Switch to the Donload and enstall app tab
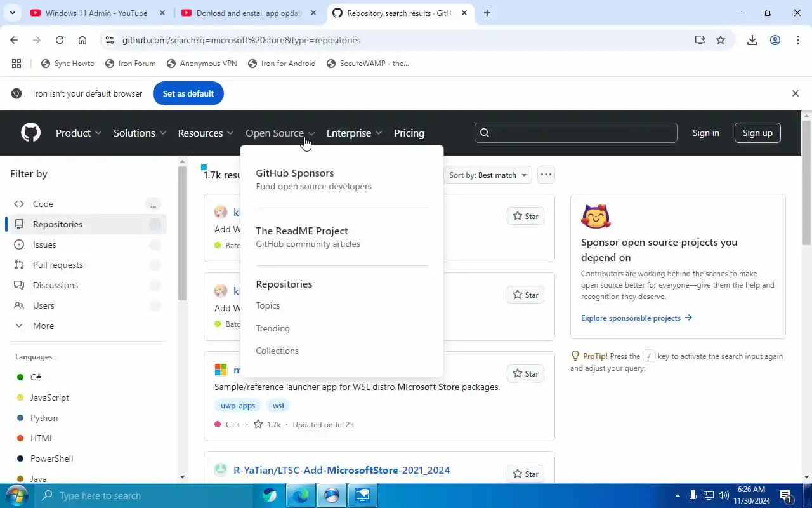This screenshot has width=812, height=508. click(x=248, y=13)
